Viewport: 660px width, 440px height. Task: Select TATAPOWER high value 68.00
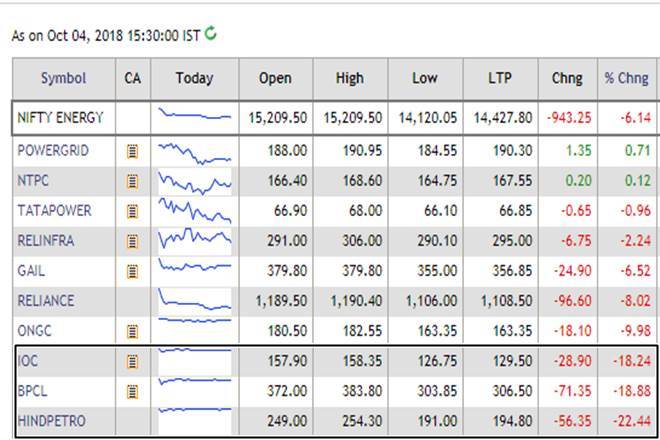365,211
